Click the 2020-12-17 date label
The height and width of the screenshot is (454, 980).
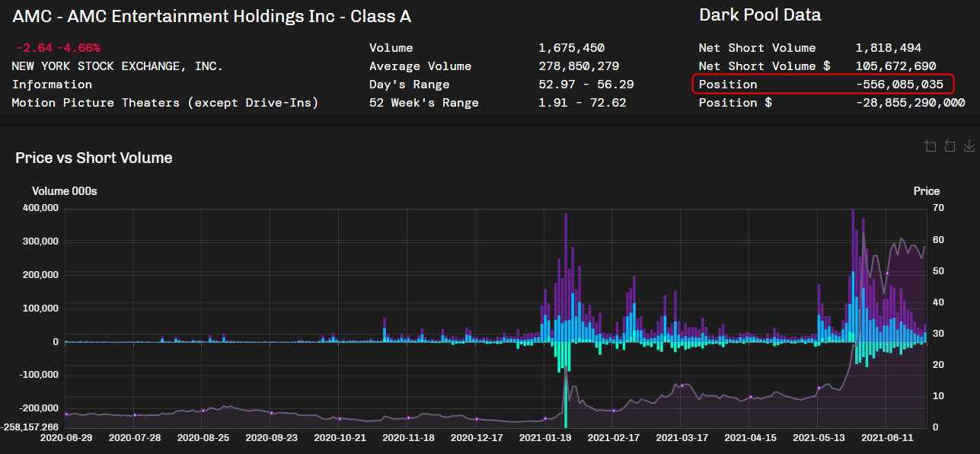pos(477,438)
